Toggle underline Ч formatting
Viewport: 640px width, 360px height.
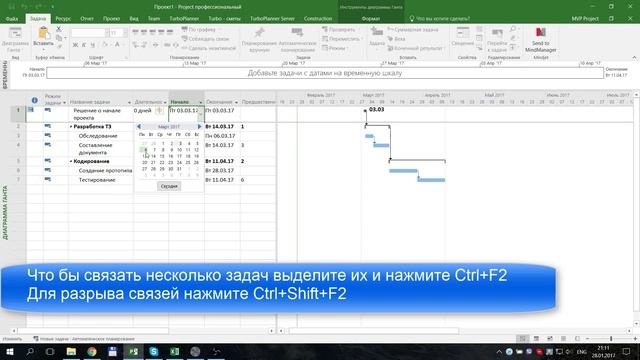tap(93, 45)
